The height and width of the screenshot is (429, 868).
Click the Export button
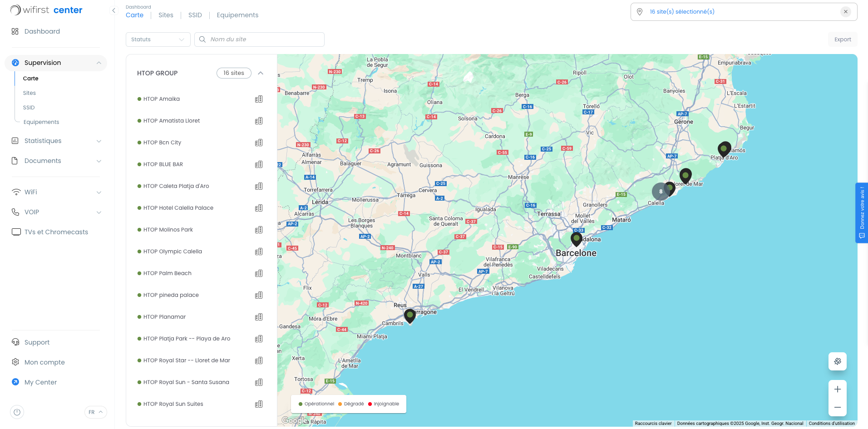(x=843, y=39)
